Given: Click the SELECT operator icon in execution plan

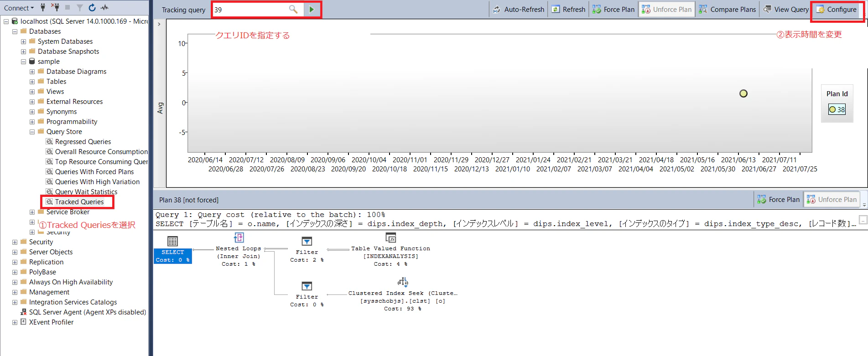Looking at the screenshot, I should pos(173,241).
